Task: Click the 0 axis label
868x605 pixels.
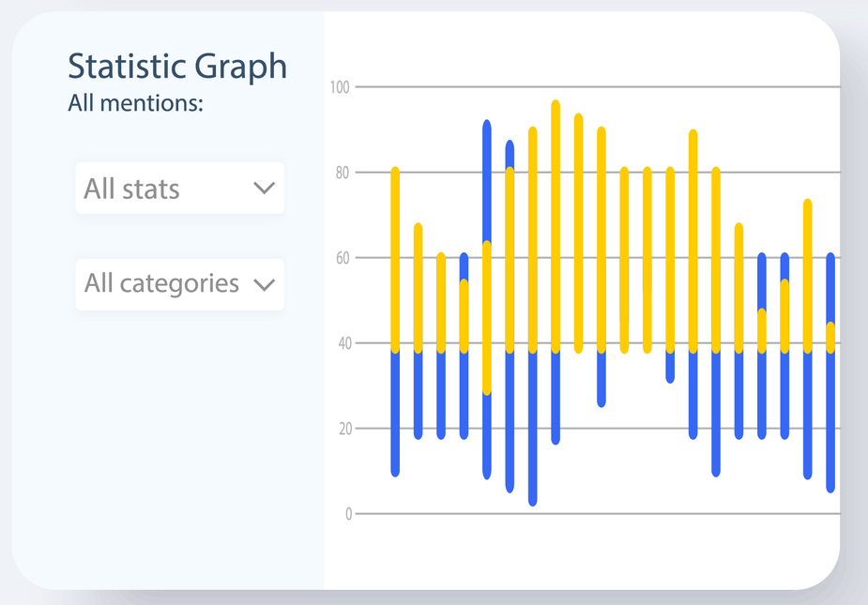Action: [x=347, y=514]
